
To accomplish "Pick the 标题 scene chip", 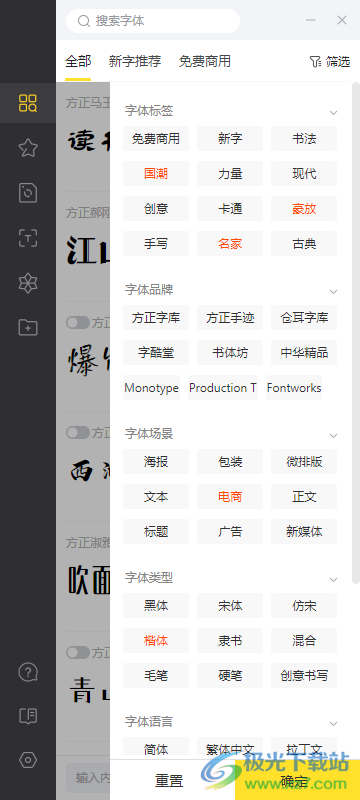I will click(x=156, y=532).
